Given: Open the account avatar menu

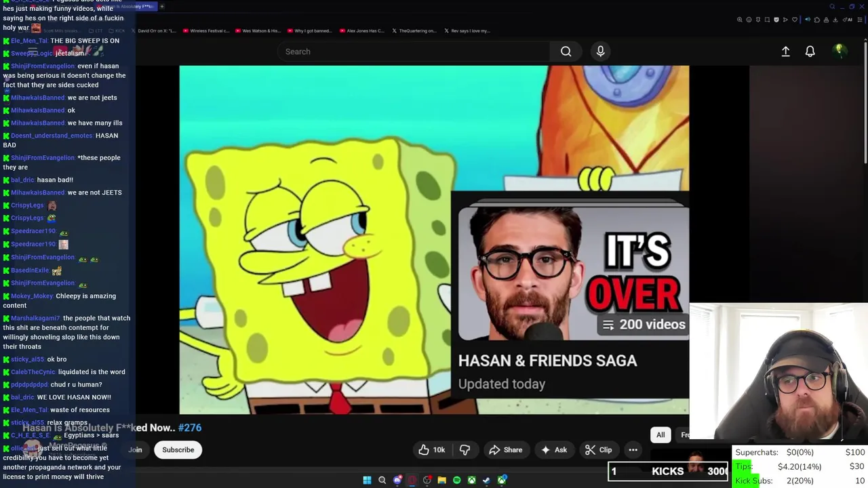Looking at the screenshot, I should point(840,51).
